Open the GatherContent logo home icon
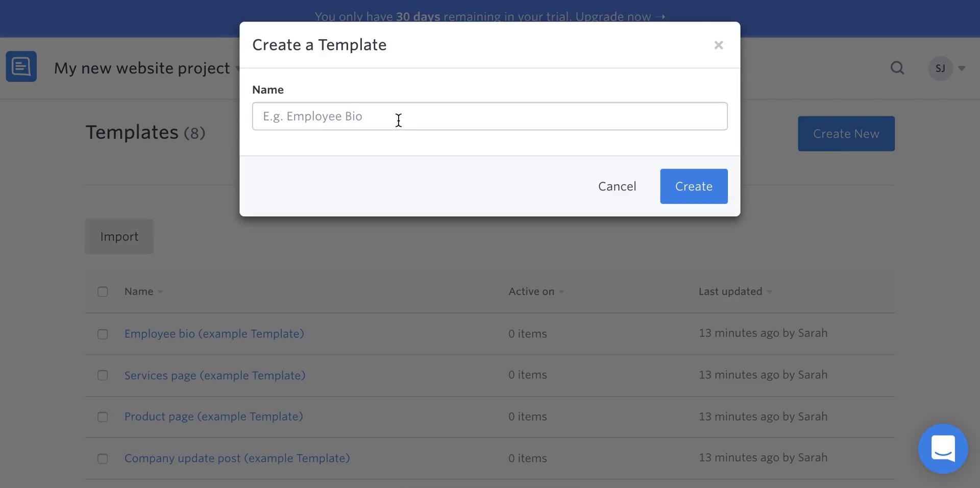Screen dimensions: 980x488 click(x=21, y=66)
